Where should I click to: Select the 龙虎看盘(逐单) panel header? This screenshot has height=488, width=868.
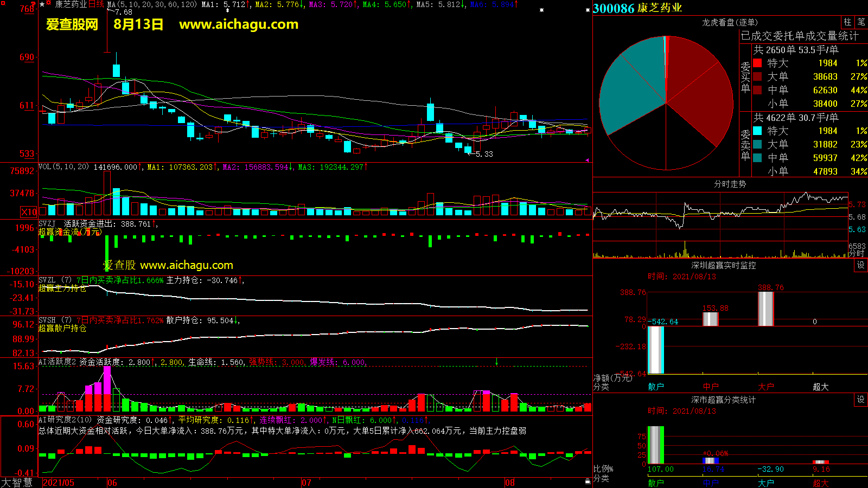pos(730,22)
